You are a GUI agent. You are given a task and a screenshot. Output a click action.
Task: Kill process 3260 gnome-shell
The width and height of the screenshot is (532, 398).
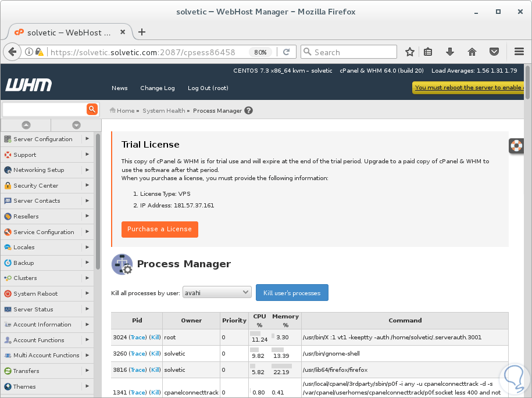[x=156, y=354]
